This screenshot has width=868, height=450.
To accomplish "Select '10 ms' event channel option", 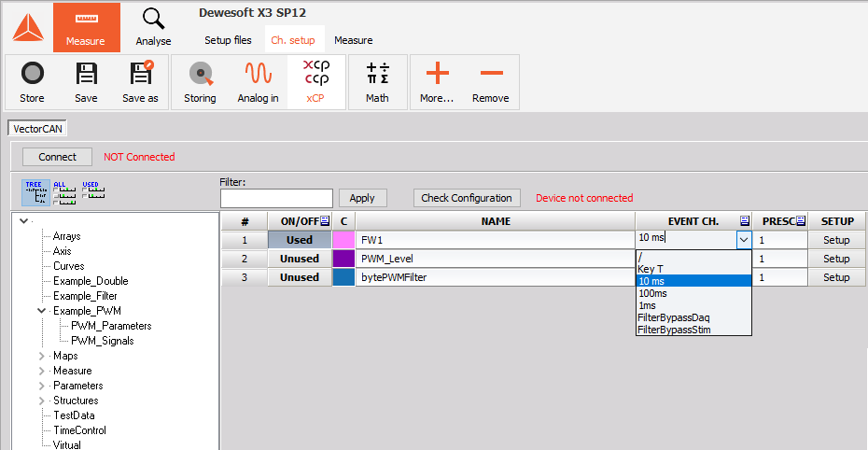I will pyautogui.click(x=693, y=281).
